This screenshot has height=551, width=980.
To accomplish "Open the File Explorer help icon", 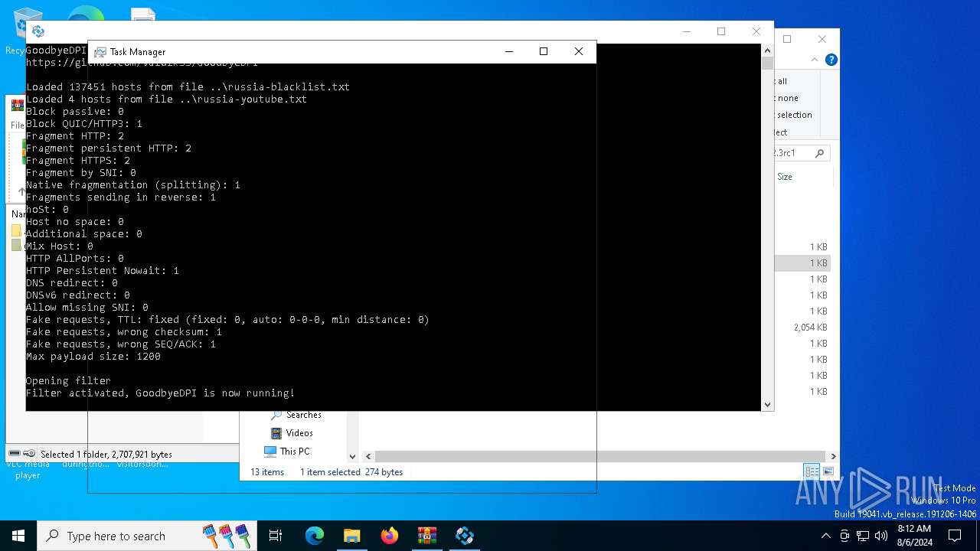I will pos(831,60).
